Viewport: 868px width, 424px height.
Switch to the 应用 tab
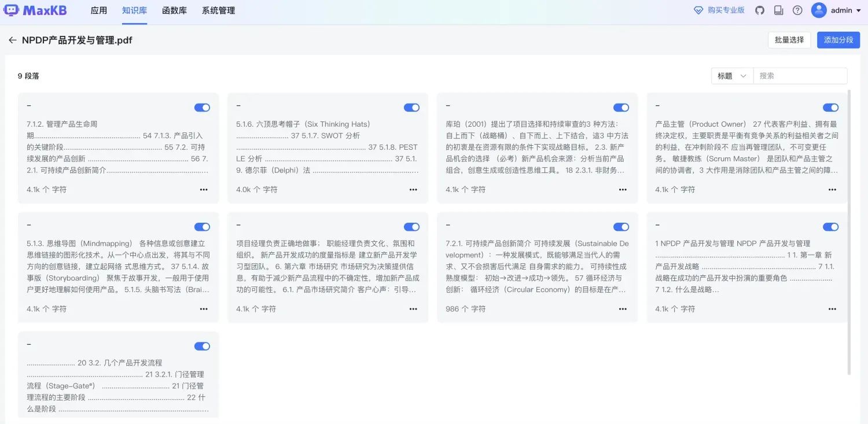point(99,10)
